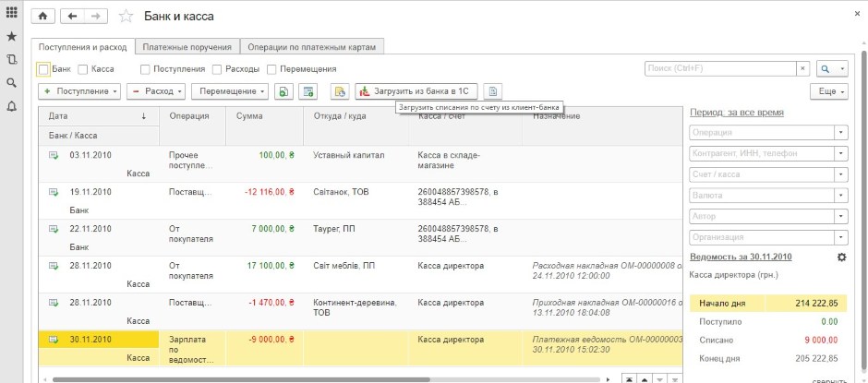Click document icon of 03.11.2010 row
Screen dimensions: 868x383
click(x=54, y=156)
